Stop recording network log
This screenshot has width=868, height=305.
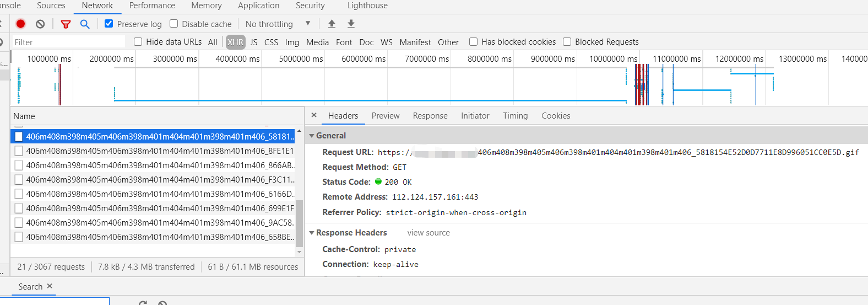click(20, 24)
